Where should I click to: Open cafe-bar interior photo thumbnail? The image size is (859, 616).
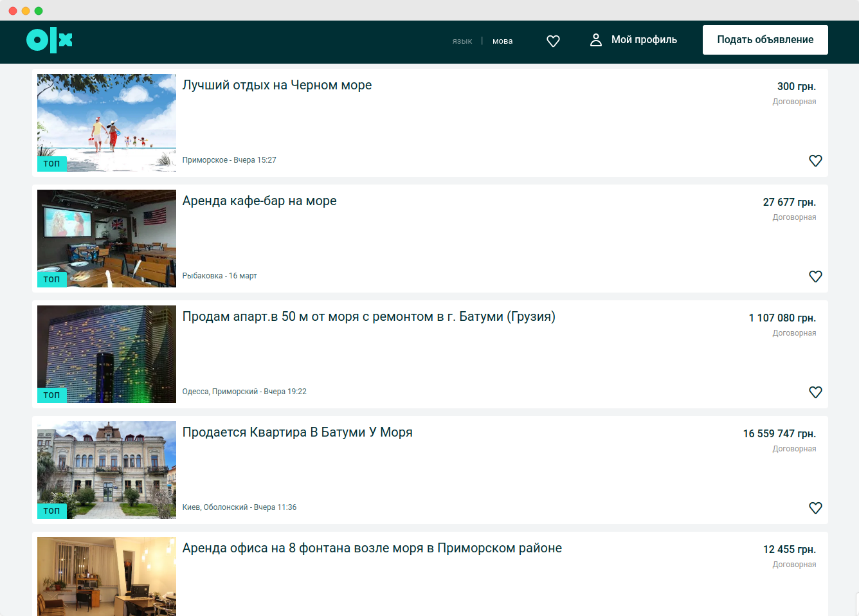coord(107,239)
